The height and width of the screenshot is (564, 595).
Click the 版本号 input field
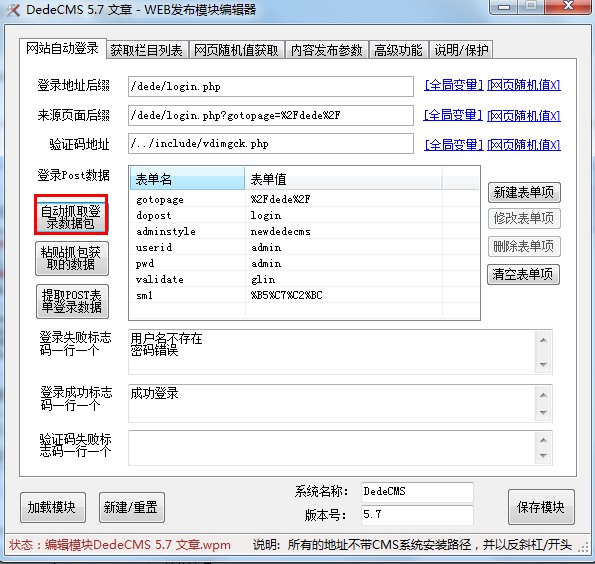click(417, 515)
